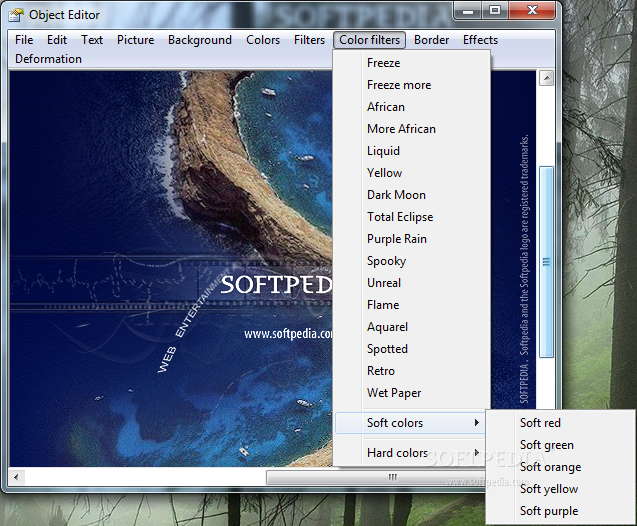Open the Effects menu

pyautogui.click(x=480, y=40)
